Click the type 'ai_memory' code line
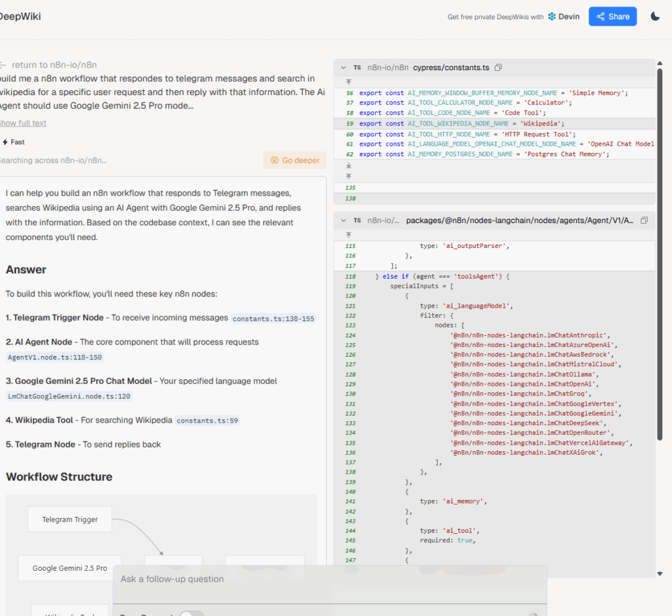This screenshot has width=672, height=616. click(495, 501)
